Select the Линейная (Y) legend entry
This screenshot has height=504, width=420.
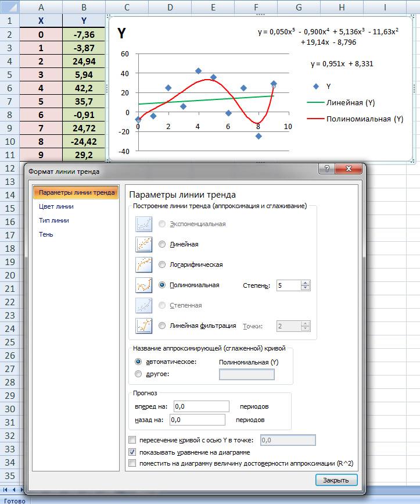[340, 102]
